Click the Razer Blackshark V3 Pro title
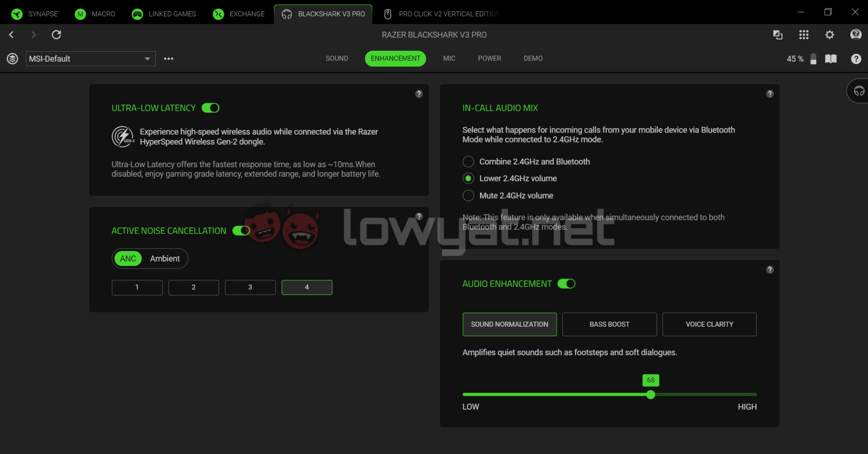 [434, 35]
